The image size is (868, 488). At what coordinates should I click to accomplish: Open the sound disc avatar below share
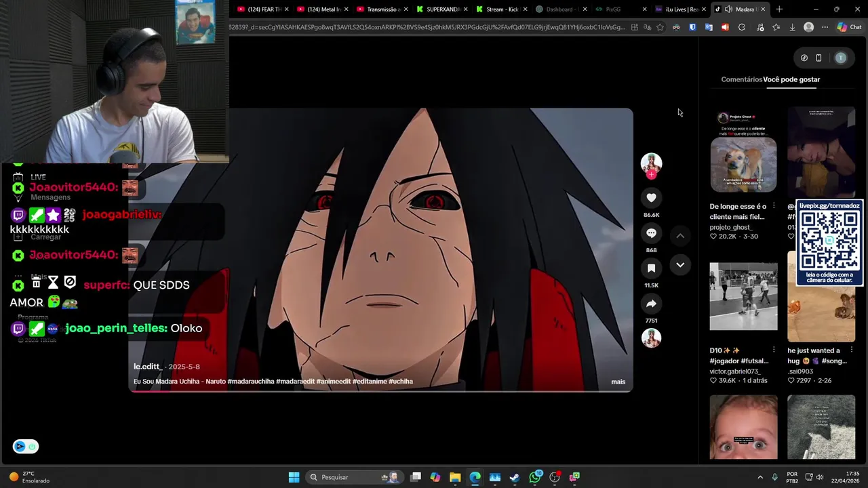point(651,338)
